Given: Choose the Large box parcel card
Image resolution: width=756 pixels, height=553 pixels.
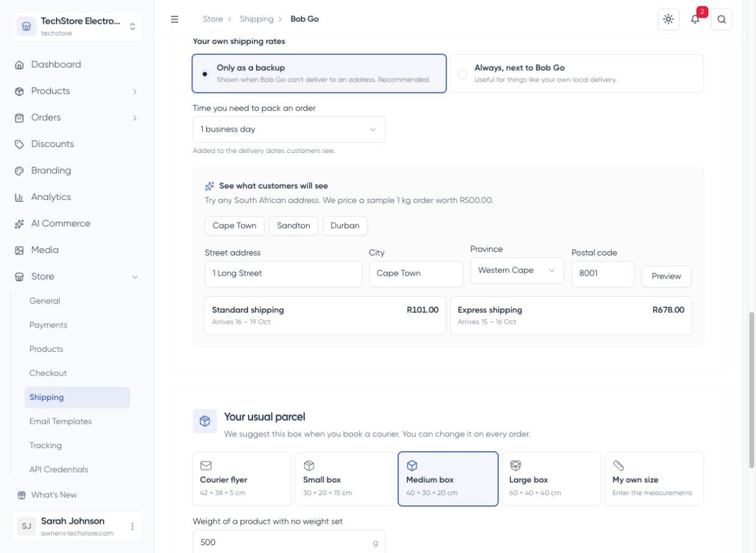Looking at the screenshot, I should click(551, 479).
